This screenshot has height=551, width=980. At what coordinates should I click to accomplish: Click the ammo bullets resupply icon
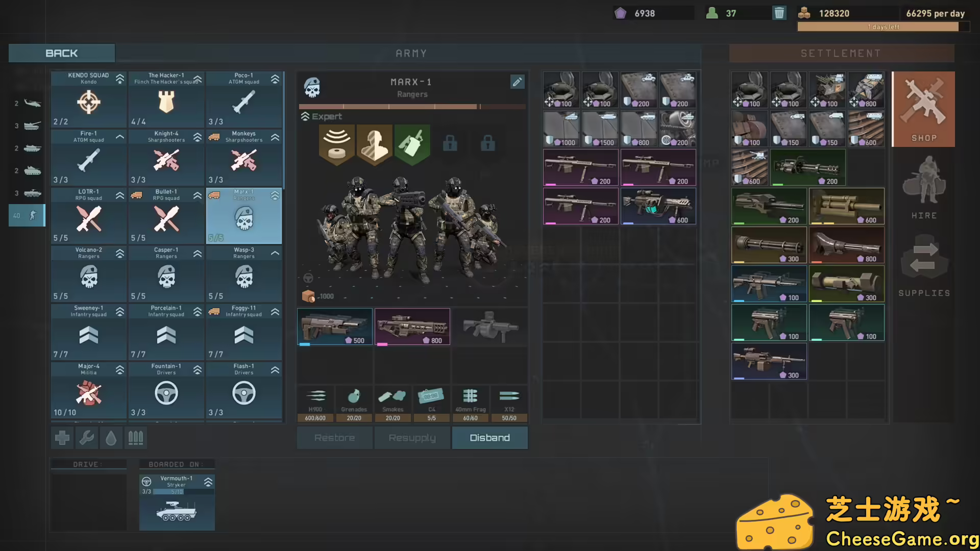point(136,438)
